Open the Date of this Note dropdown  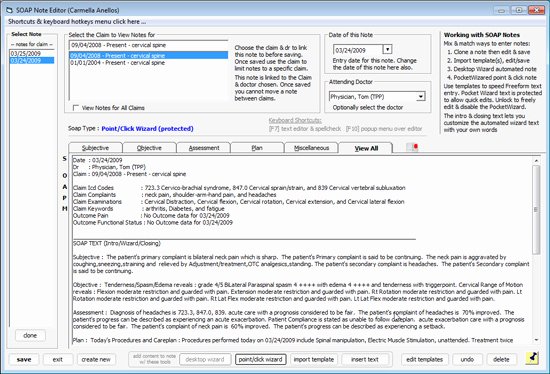[x=387, y=49]
